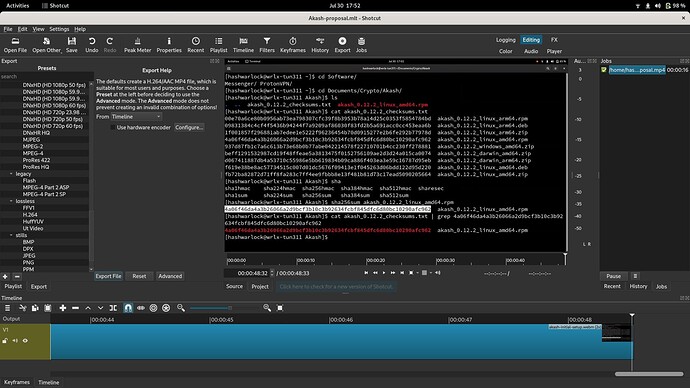Toggle player mute volume button
690x388 pixels.
[x=438, y=273]
